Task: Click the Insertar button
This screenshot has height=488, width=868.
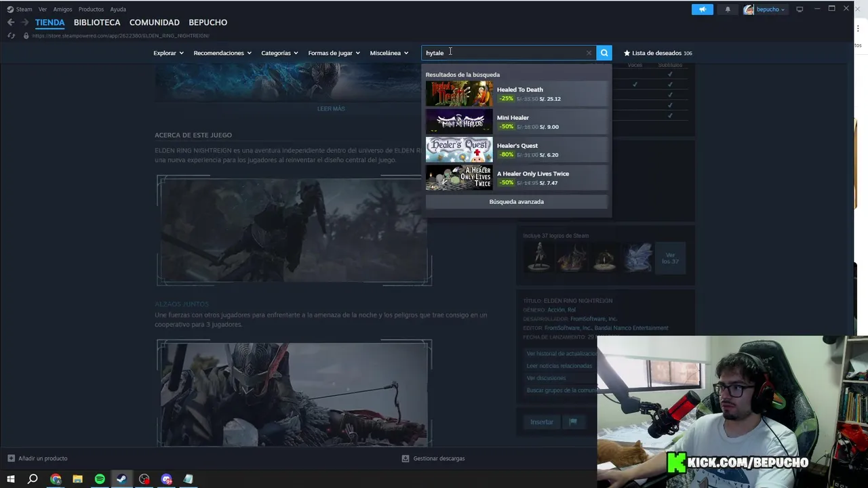Action: pyautogui.click(x=541, y=422)
